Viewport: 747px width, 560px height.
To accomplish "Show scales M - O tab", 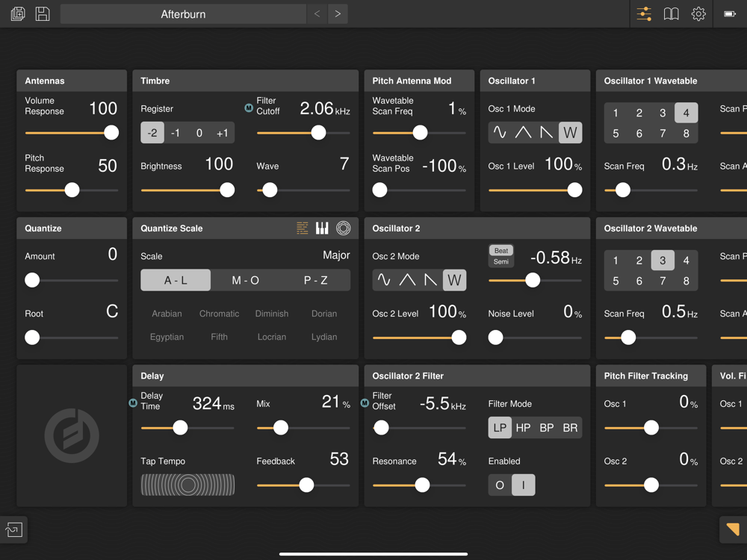I will click(245, 280).
